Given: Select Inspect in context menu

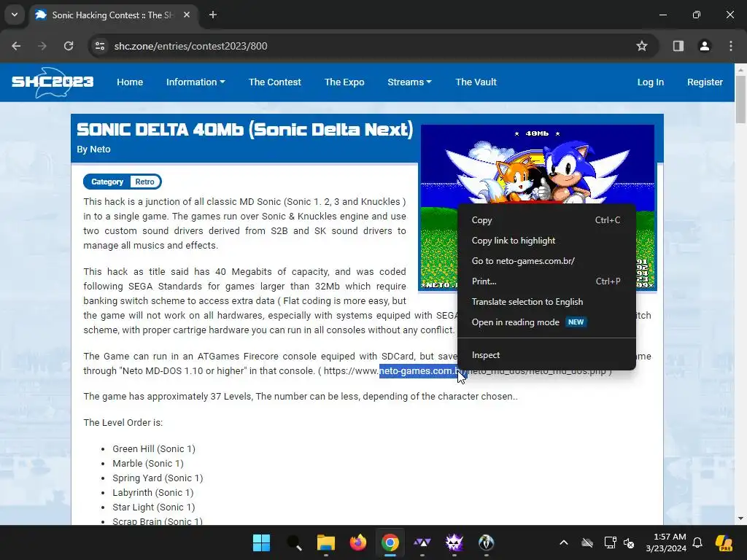Looking at the screenshot, I should point(546,355).
